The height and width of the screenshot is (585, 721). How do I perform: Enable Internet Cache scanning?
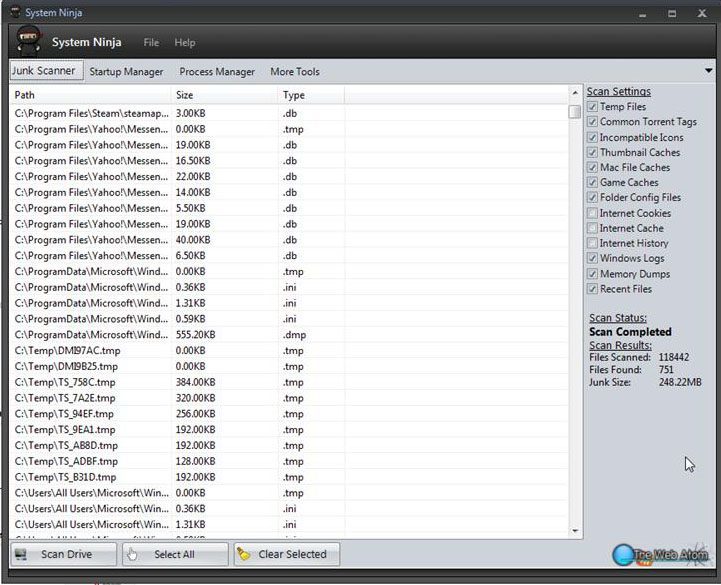pyautogui.click(x=592, y=228)
